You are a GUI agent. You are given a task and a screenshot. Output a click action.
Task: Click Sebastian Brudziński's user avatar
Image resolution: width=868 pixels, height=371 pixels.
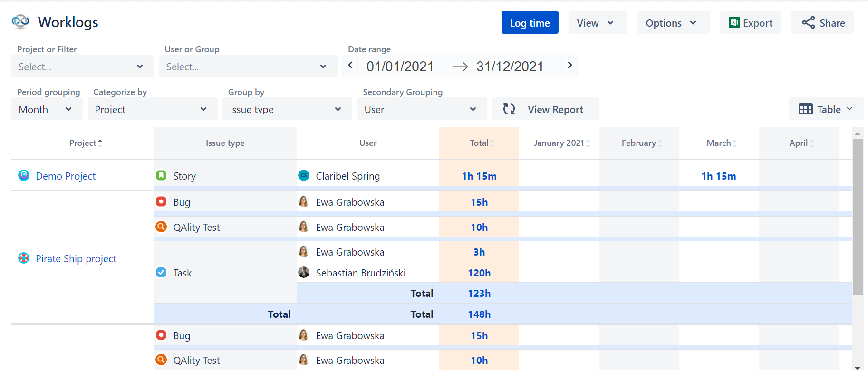pos(304,272)
